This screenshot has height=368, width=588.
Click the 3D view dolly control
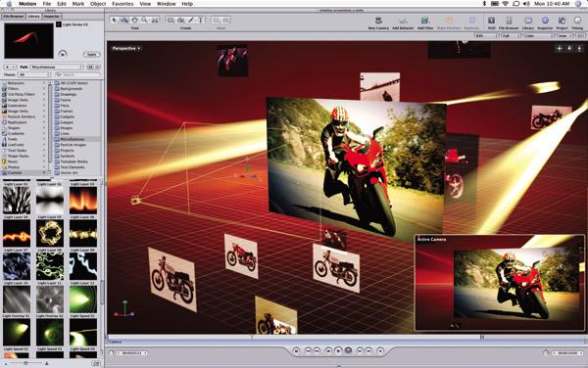click(579, 48)
